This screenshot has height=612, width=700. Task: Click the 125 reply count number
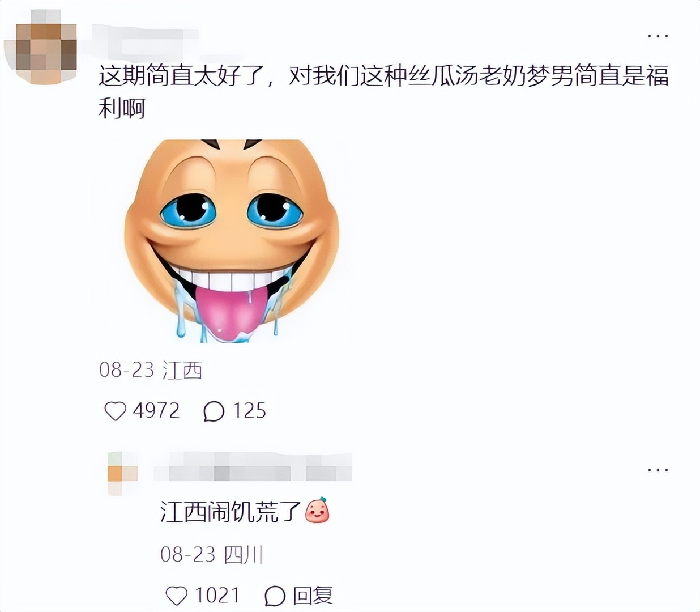click(249, 411)
